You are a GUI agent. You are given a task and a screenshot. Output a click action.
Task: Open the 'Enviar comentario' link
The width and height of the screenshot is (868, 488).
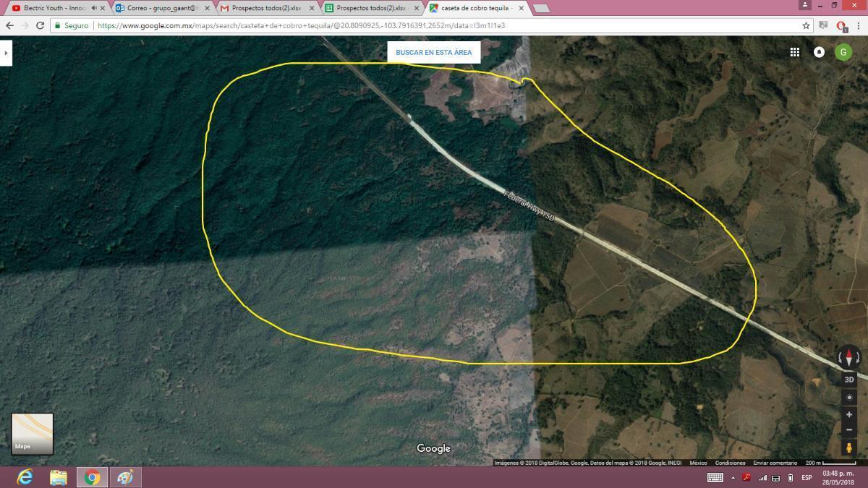point(775,463)
